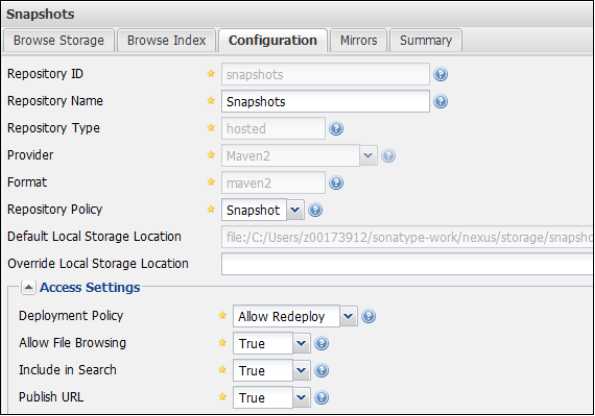Open help for Deployment Policy
Image resolution: width=595 pixels, height=416 pixels.
click(x=368, y=316)
